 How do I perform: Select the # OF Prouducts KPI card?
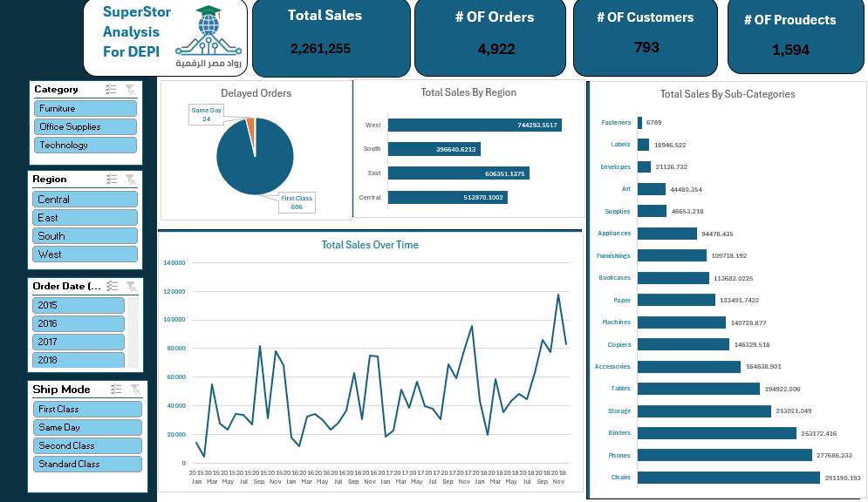pyautogui.click(x=796, y=37)
